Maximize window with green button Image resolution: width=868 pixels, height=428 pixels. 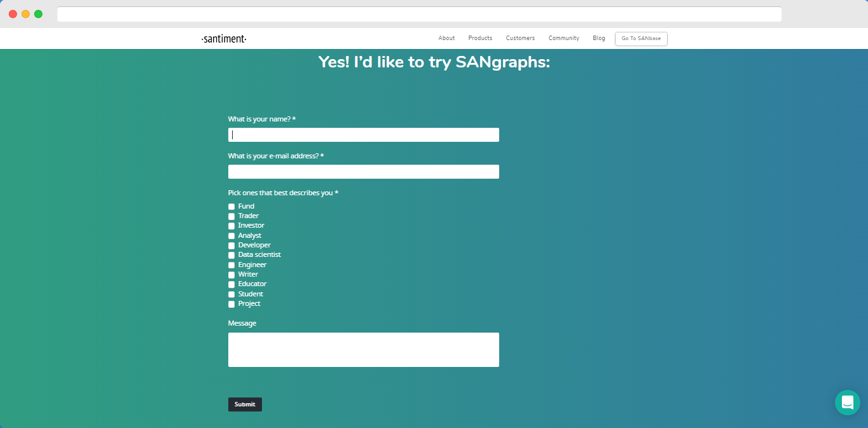(38, 14)
